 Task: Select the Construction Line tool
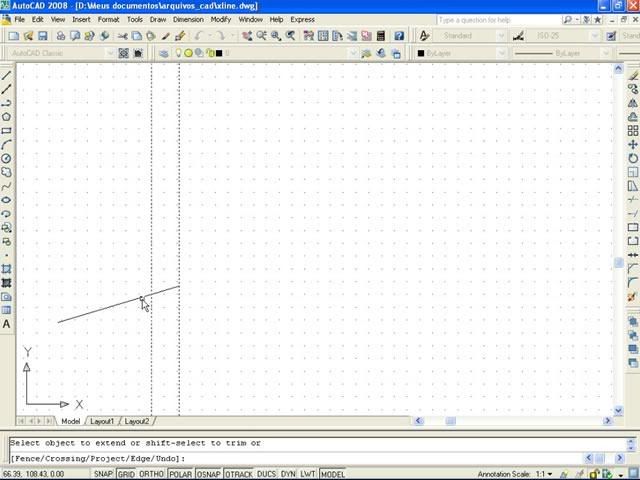pos(6,89)
